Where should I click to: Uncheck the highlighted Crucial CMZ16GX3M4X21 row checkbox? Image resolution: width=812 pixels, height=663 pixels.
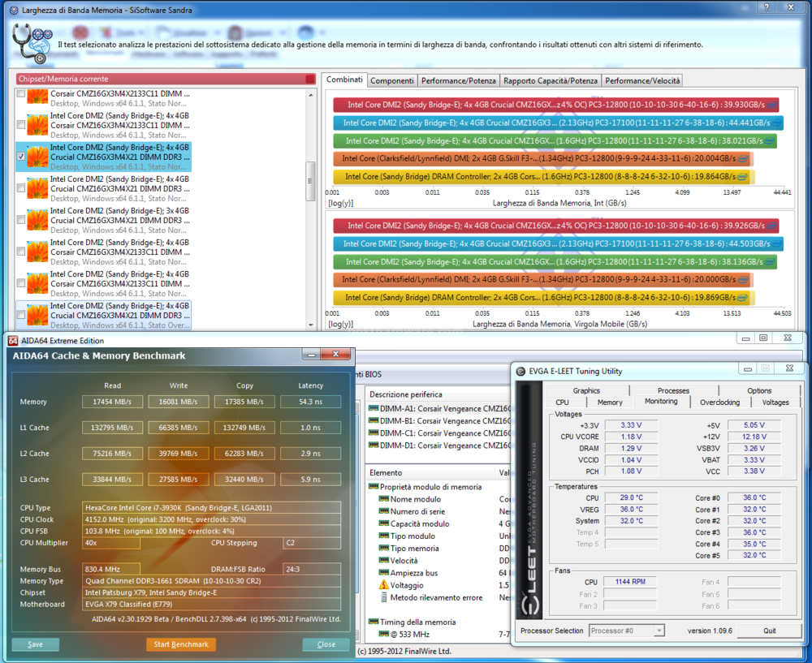[x=21, y=157]
